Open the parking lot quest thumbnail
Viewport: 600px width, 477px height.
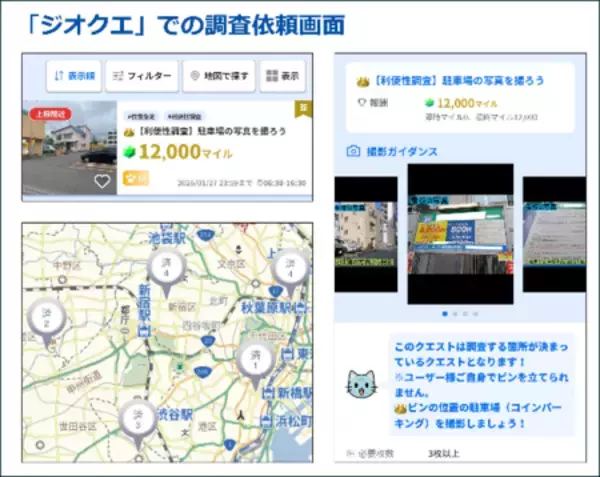click(69, 147)
